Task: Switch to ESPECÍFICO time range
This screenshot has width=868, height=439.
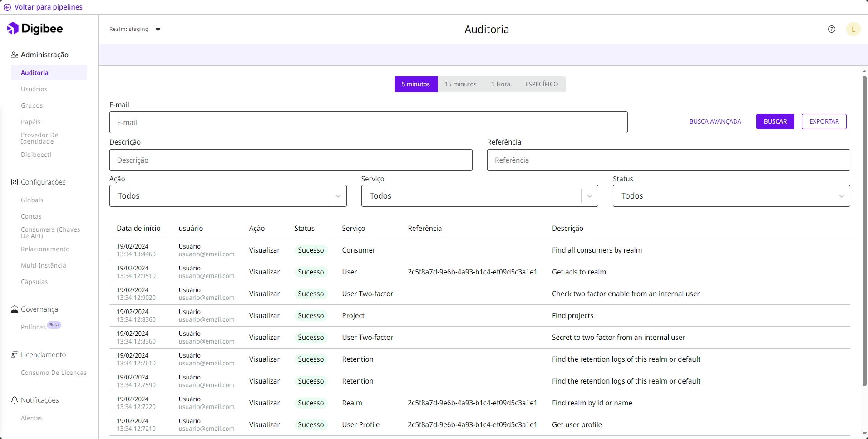Action: [x=541, y=85]
